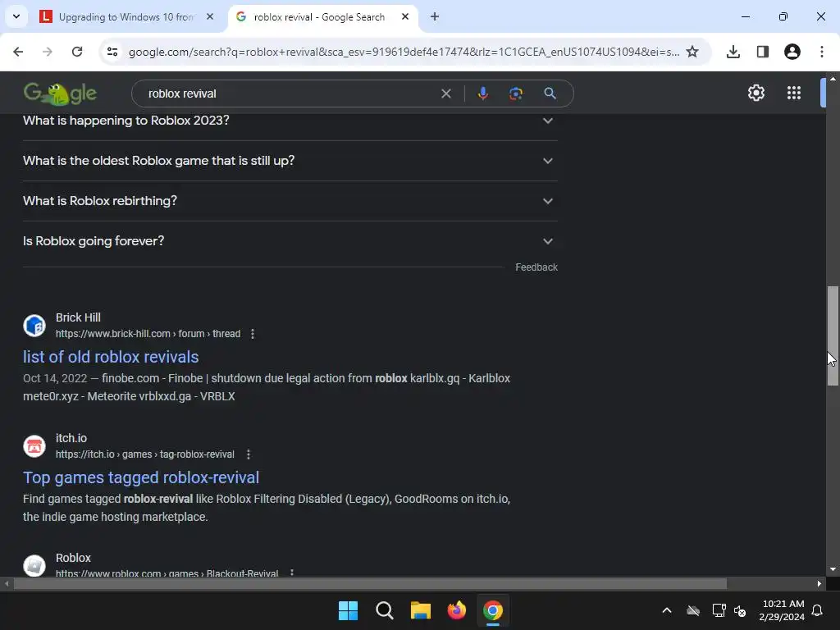Open the taskbar clock and date
Image resolution: width=840 pixels, height=630 pixels.
click(x=782, y=610)
